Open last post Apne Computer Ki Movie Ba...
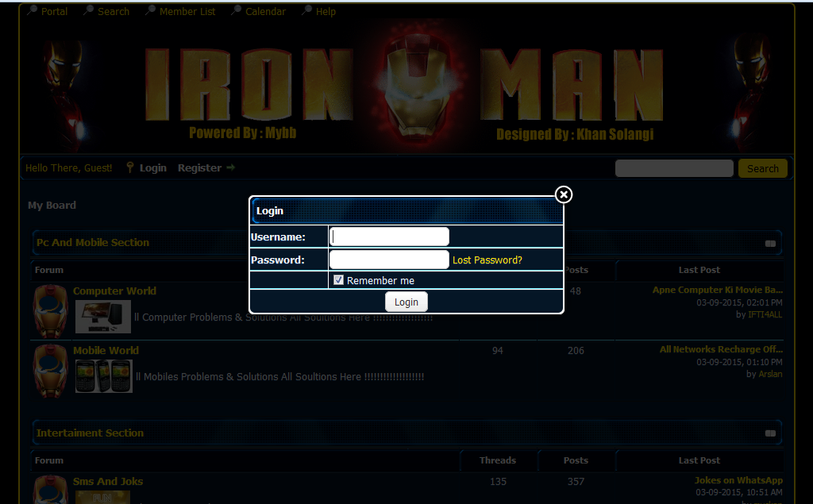Image resolution: width=813 pixels, height=504 pixels. (718, 290)
